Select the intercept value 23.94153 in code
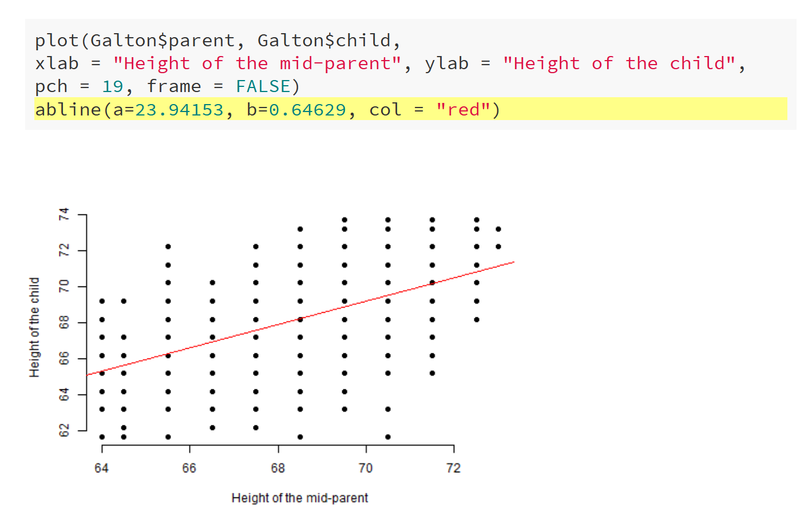 click(x=179, y=109)
